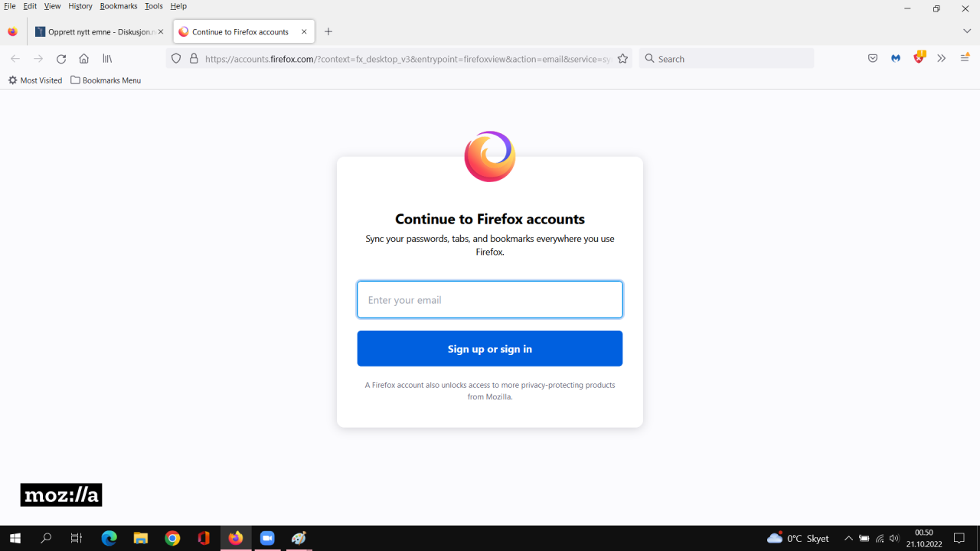Open Google Chrome from the taskbar
Screen dimensions: 980x551
(x=172, y=539)
